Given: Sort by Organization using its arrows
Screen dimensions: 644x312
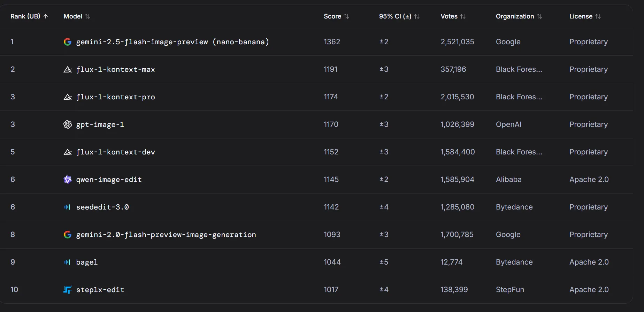Looking at the screenshot, I should click(x=539, y=16).
